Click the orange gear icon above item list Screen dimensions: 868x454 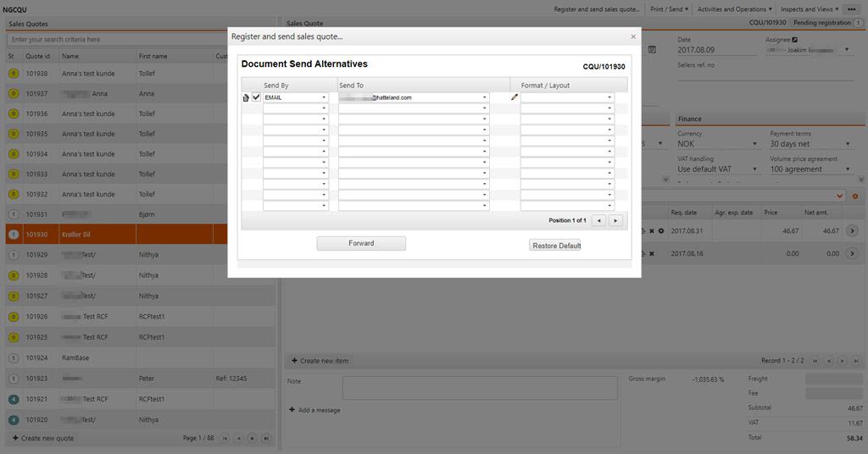(x=855, y=197)
